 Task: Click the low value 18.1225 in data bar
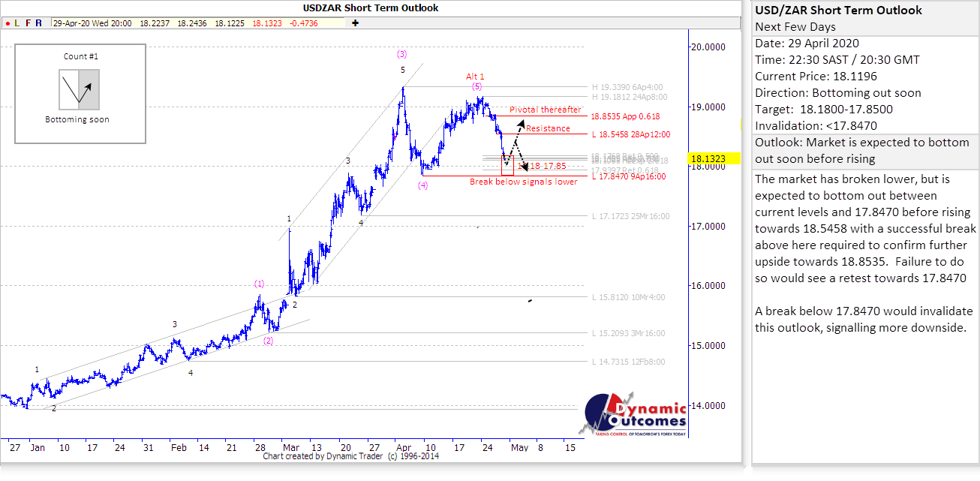tap(230, 23)
